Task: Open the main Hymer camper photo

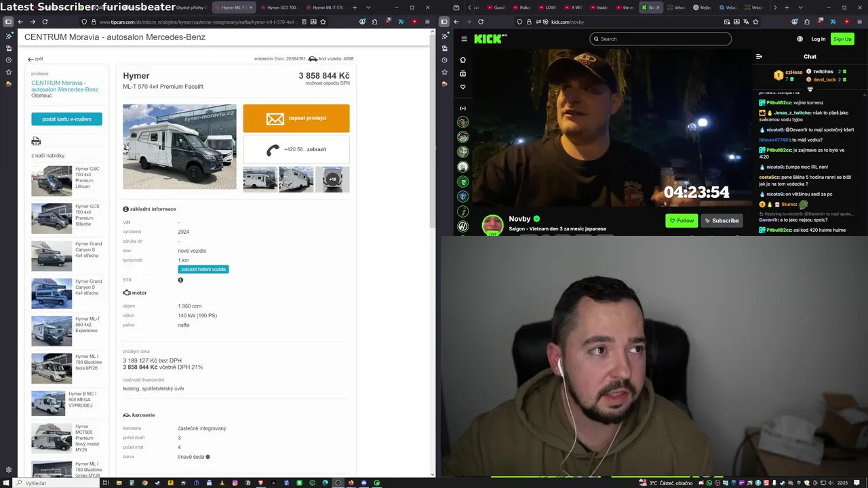Action: click(x=180, y=146)
